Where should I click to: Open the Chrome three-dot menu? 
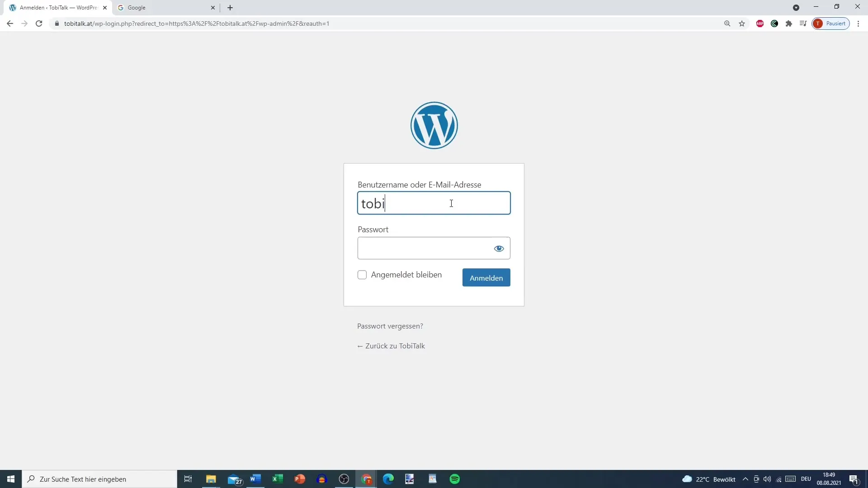click(x=859, y=23)
